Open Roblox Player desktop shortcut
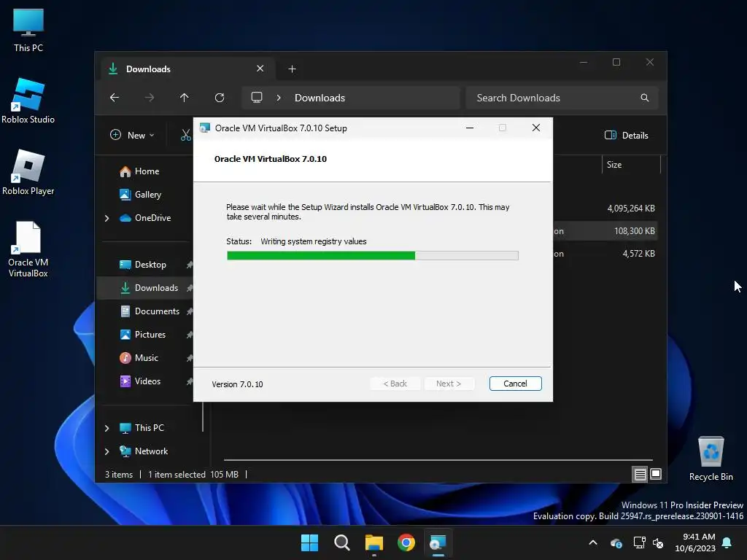The height and width of the screenshot is (560, 747). (28, 172)
